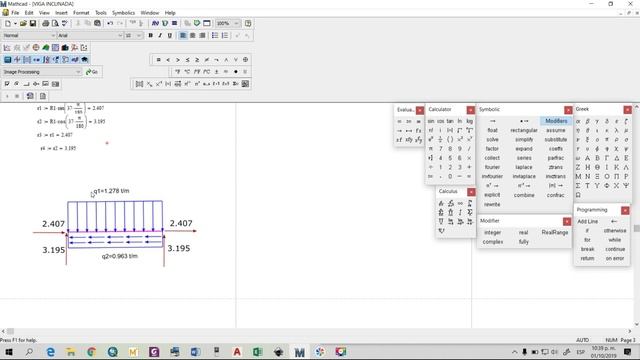Expand the New worksheet template arrow
The width and height of the screenshot is (640, 360).
15,23
